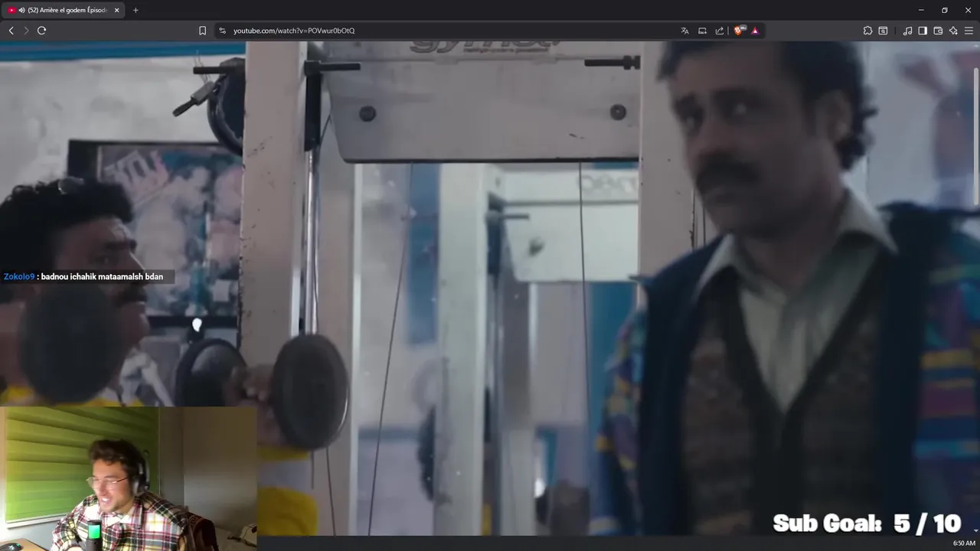This screenshot has width=980, height=551.
Task: Open a new tab with plus button
Action: click(x=136, y=10)
